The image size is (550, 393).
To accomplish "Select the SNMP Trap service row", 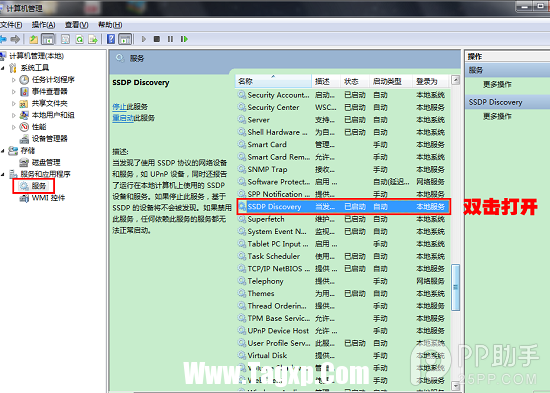I will [343, 169].
